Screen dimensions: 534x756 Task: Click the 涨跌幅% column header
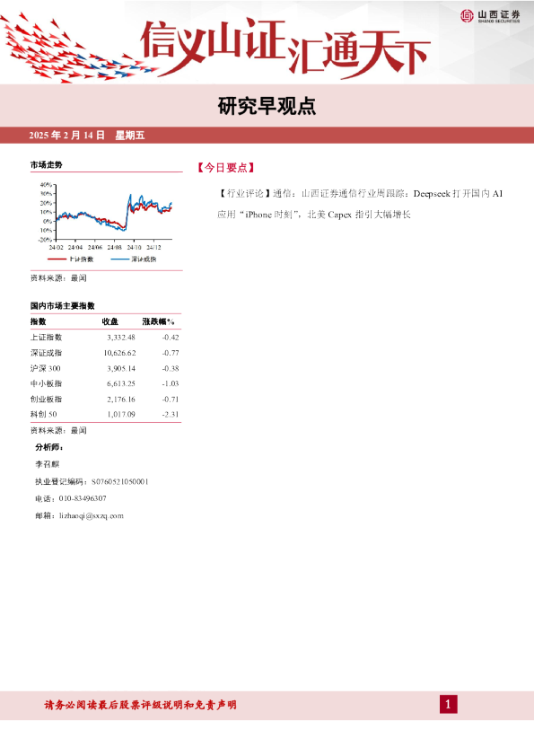click(x=158, y=321)
